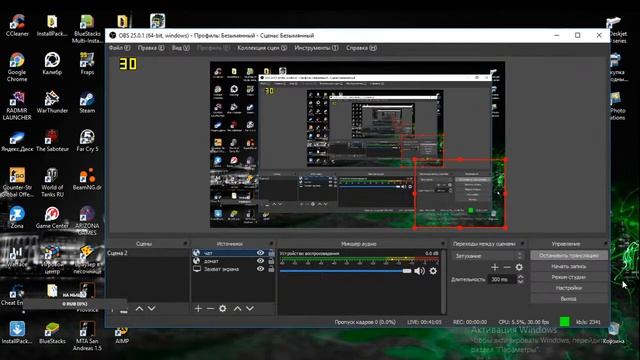Open the Вид menu
This screenshot has height=360, width=640.
pos(180,48)
